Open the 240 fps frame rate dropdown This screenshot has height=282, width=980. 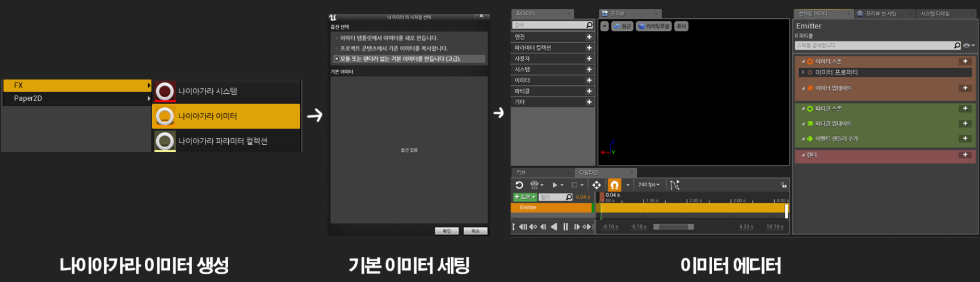[x=649, y=185]
